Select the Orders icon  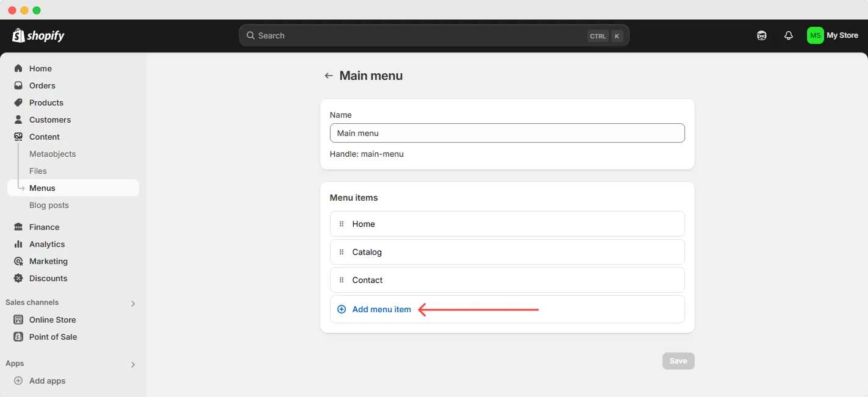pos(18,85)
